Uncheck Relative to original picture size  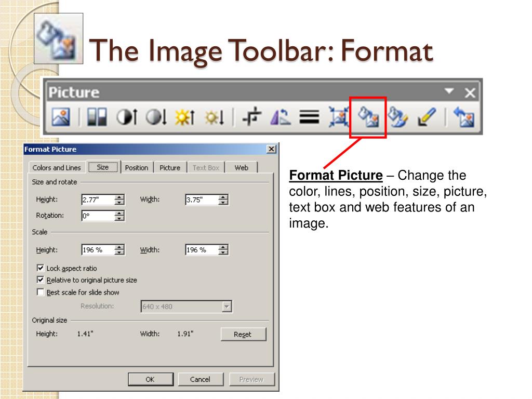41,280
